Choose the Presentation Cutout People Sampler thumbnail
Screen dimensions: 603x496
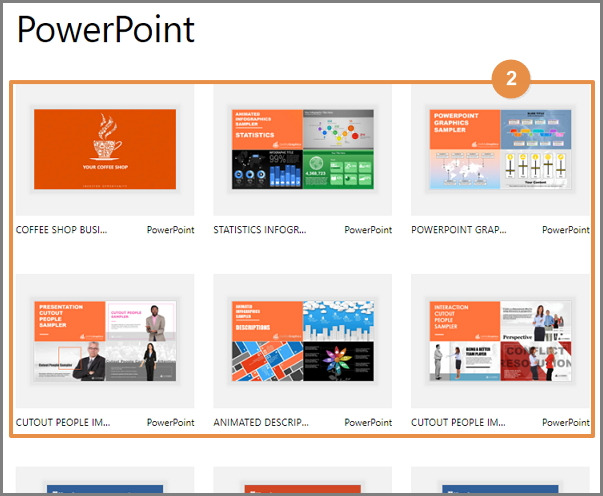click(105, 341)
